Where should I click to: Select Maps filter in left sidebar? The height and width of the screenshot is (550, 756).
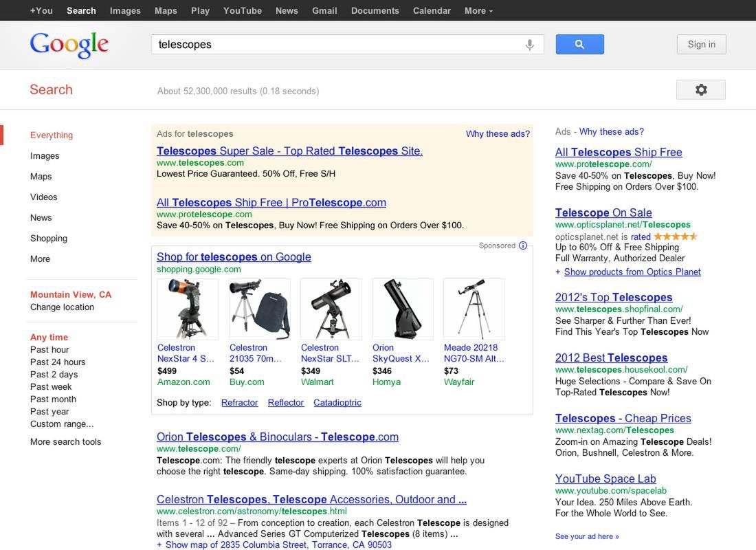pos(41,177)
